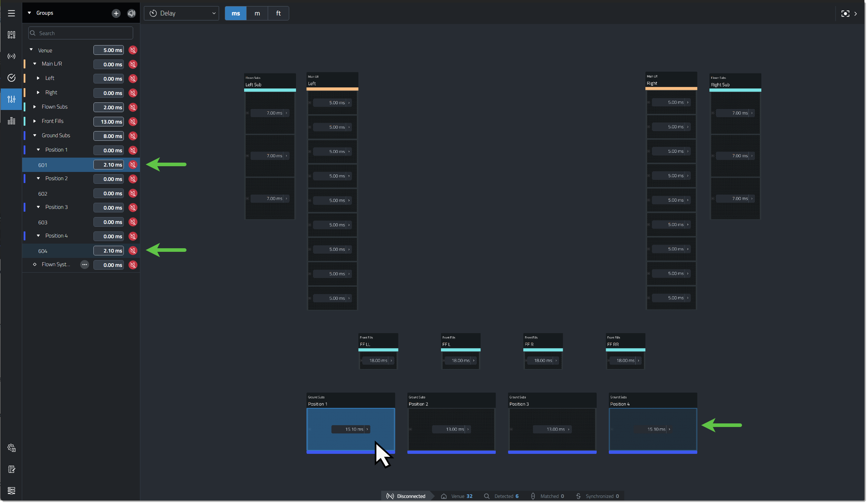Expand the Front Fills tree node
Image resolution: width=868 pixels, height=504 pixels.
coord(35,121)
